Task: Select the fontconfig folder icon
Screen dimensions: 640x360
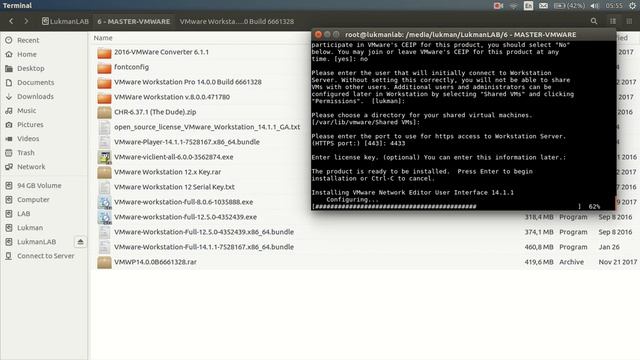Action: (104, 67)
